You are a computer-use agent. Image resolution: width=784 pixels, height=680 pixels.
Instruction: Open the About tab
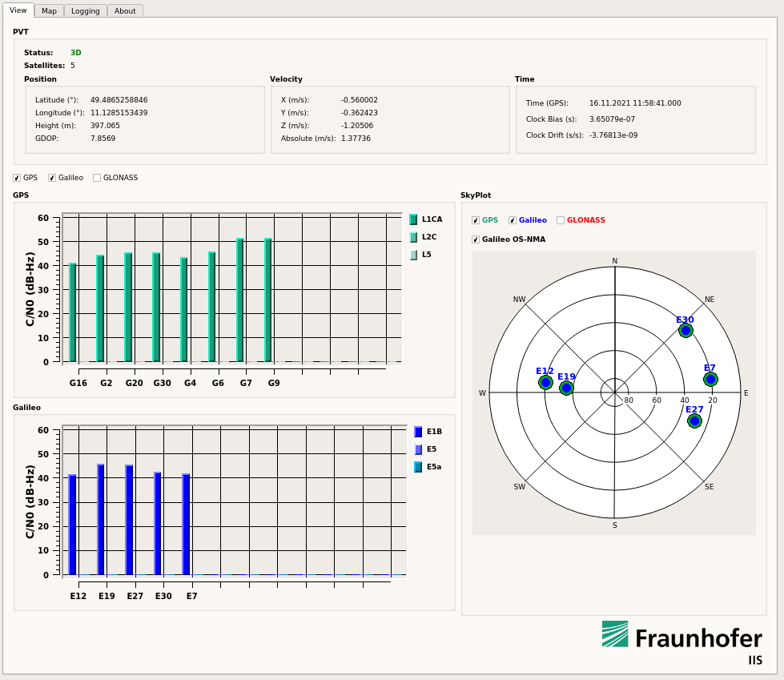[x=124, y=10]
